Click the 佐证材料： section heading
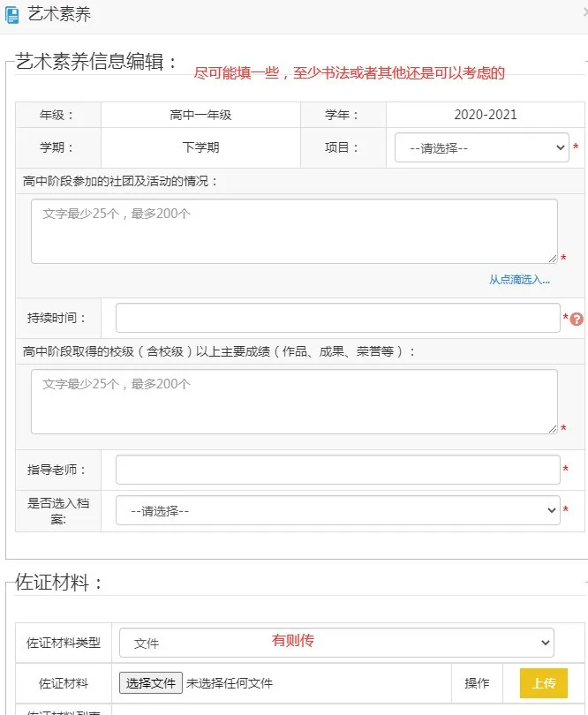588x715 pixels. tap(59, 582)
